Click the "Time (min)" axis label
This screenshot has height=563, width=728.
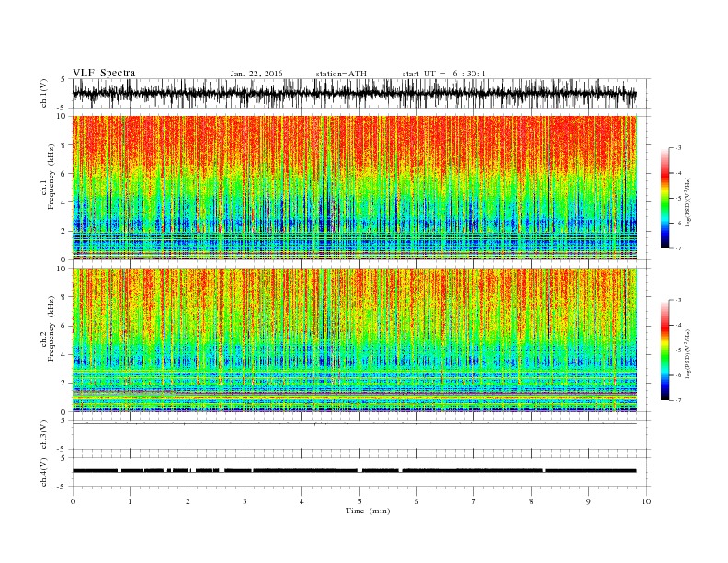coord(368,511)
